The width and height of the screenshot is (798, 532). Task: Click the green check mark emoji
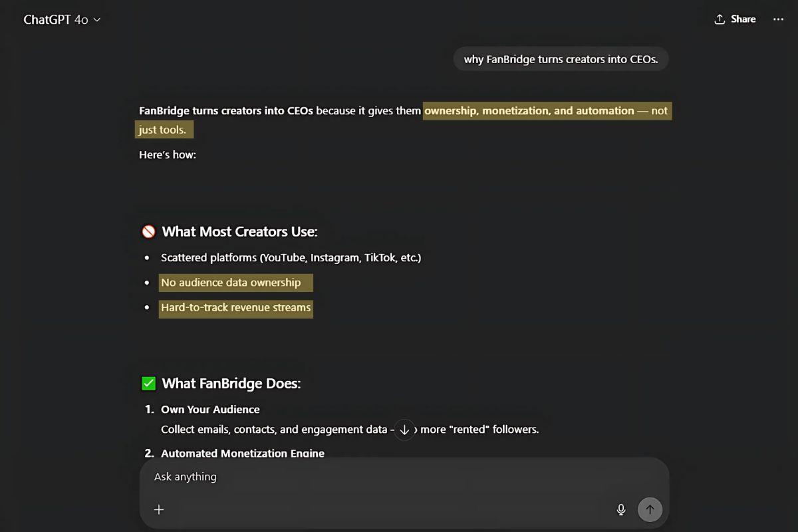(148, 384)
